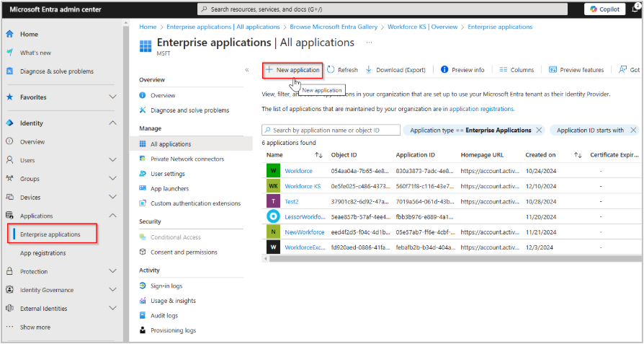Open Sign-in logs under Activity

[x=166, y=286]
